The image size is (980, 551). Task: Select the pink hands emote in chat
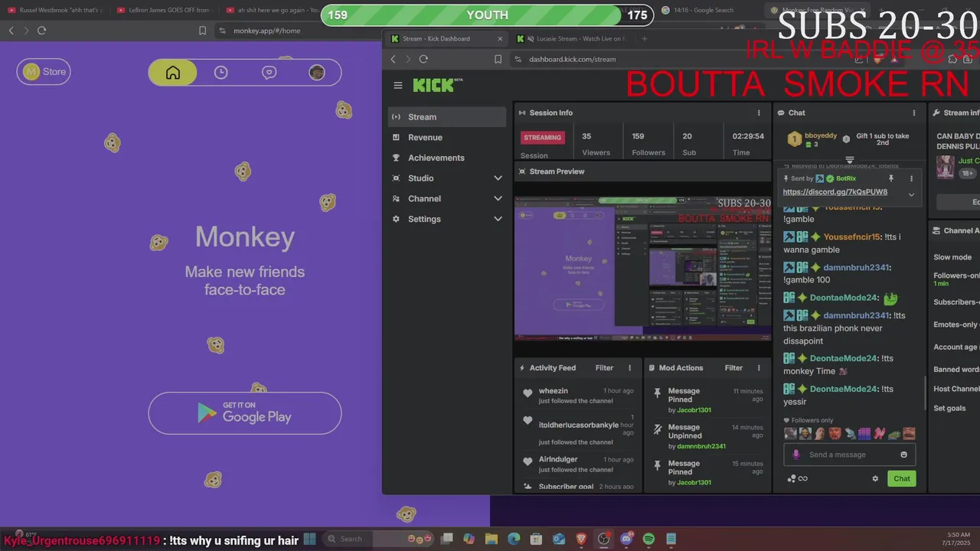point(879,434)
